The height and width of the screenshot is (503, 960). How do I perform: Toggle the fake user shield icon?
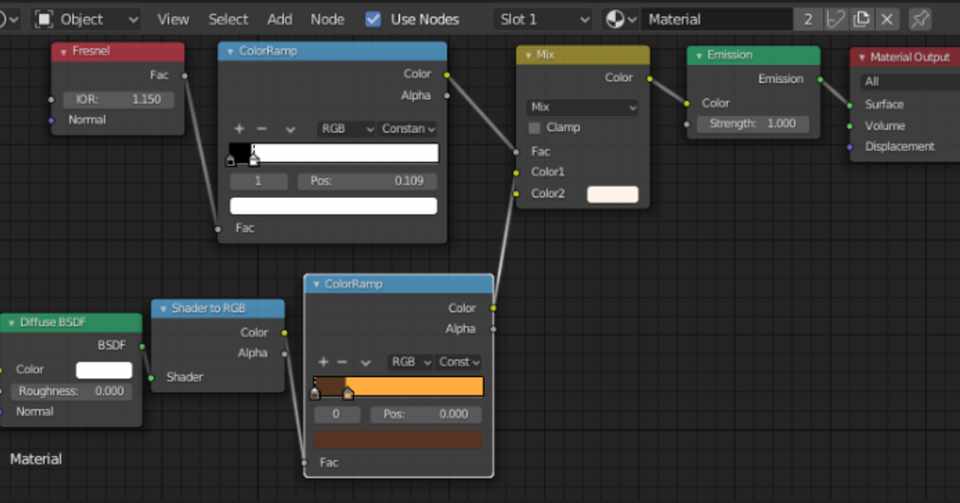(x=835, y=20)
